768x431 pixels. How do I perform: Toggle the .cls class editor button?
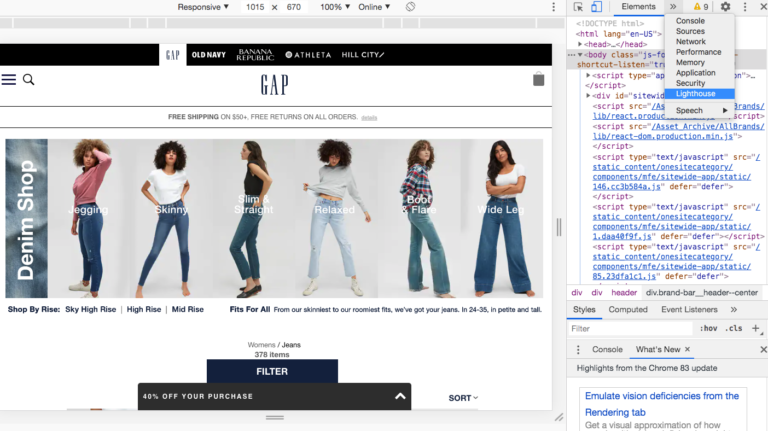click(x=734, y=329)
